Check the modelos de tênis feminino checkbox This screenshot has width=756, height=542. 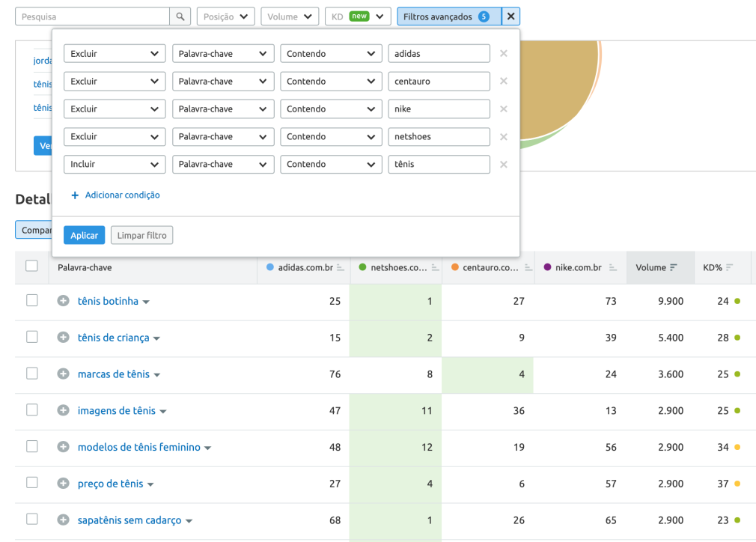point(32,446)
